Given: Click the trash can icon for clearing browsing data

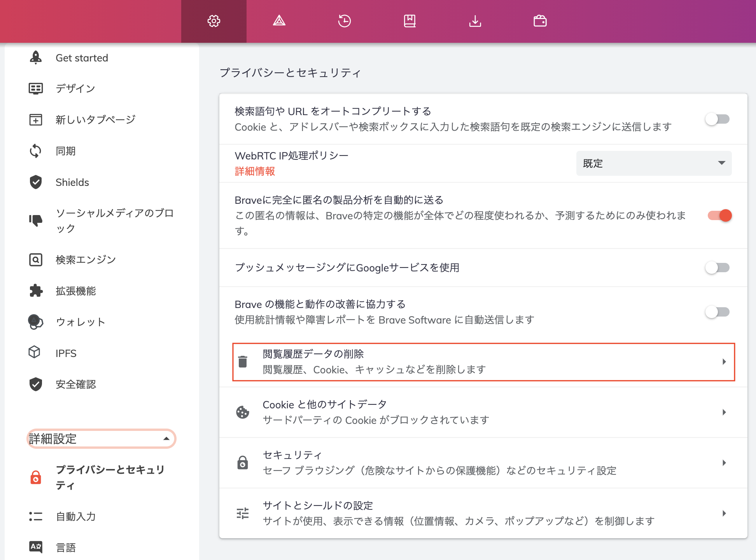Looking at the screenshot, I should point(243,362).
